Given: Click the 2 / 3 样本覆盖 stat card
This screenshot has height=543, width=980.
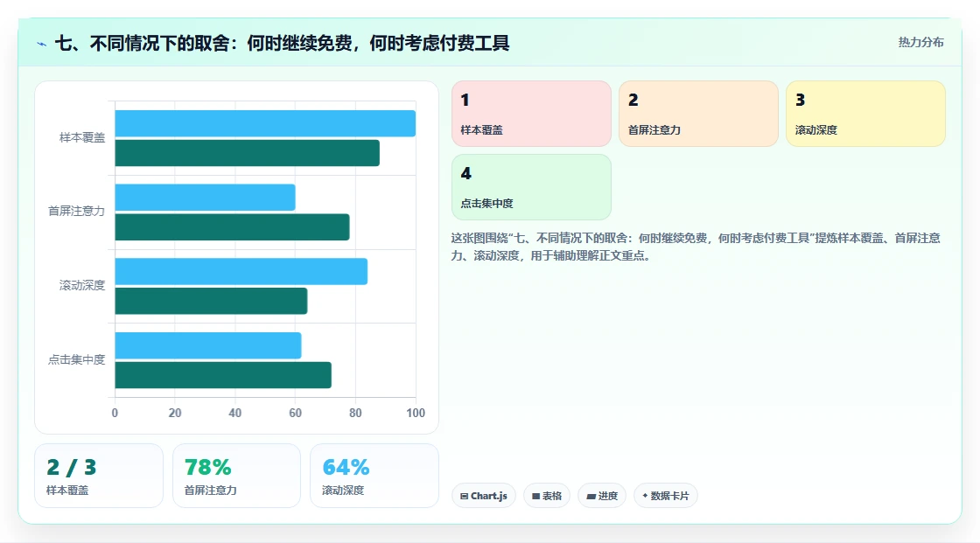Looking at the screenshot, I should tap(99, 476).
